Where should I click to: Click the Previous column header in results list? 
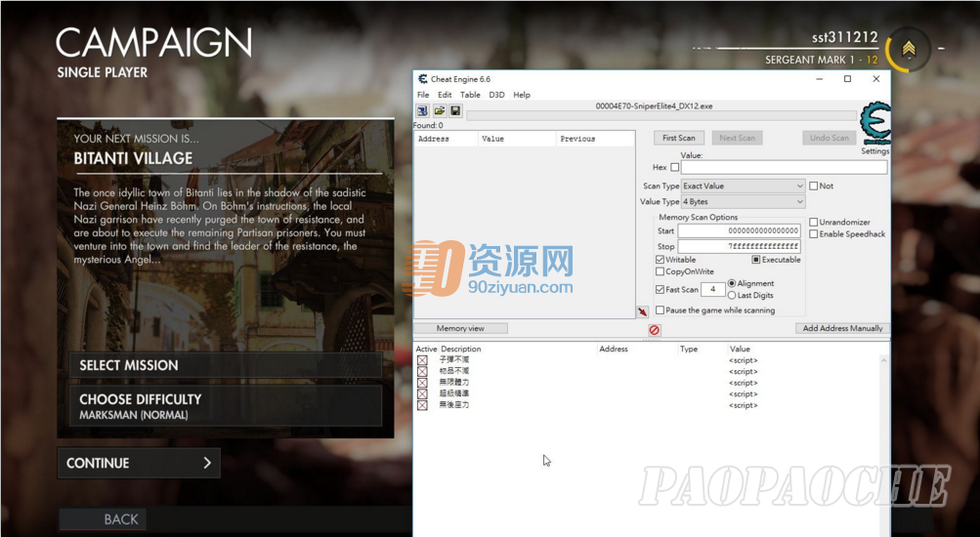pyautogui.click(x=595, y=139)
